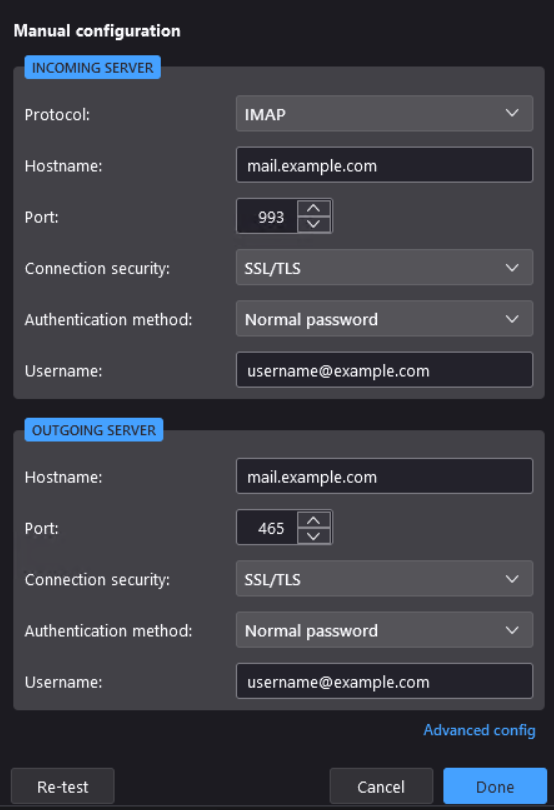Click the incoming port 993 field
The height and width of the screenshot is (810, 554).
tap(267, 216)
